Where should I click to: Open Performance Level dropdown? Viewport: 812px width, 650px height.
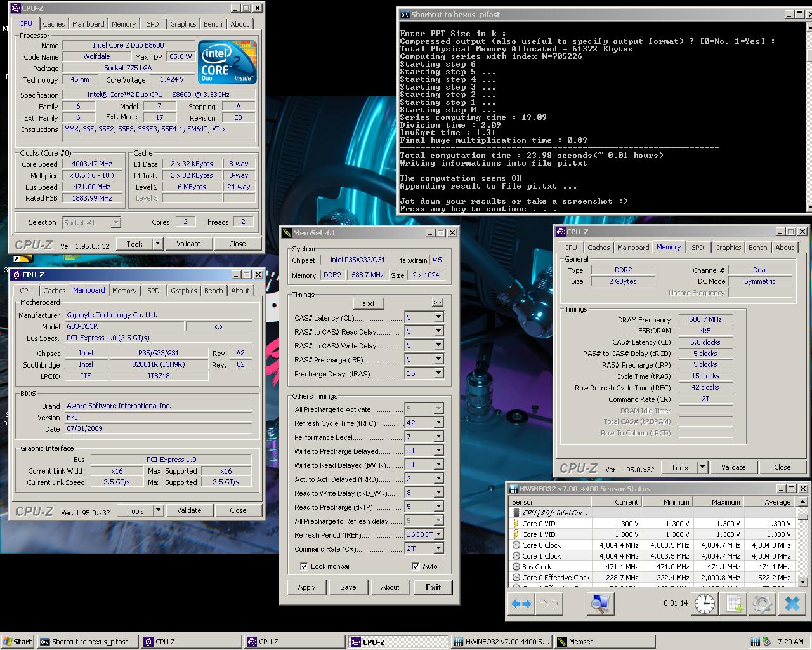(x=438, y=437)
